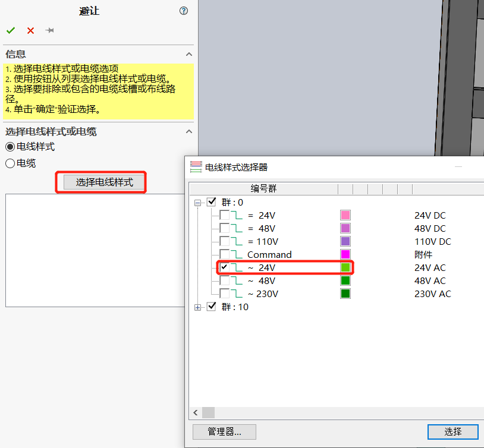Click the wire style icon for = 110V
The width and height of the screenshot is (484, 448).
[x=237, y=241]
